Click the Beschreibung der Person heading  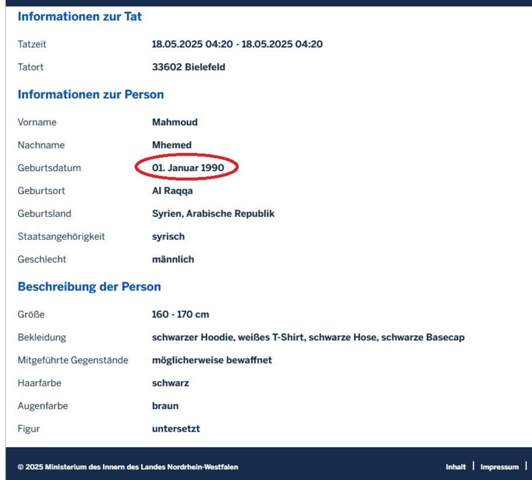pos(89,287)
